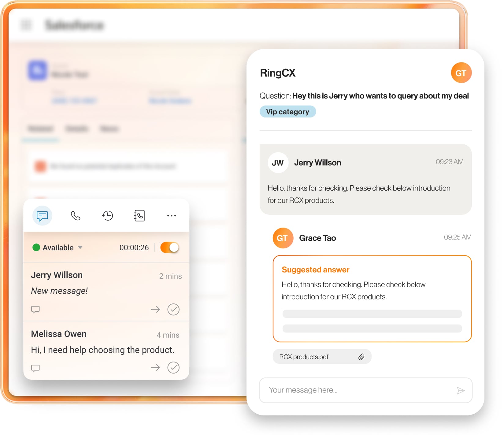Select the Vip category tag

coord(287,112)
